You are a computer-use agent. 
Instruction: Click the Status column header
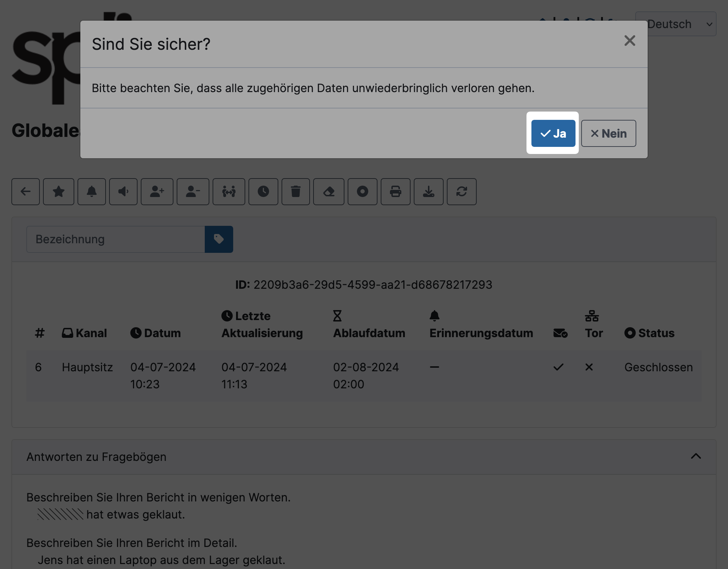(x=649, y=333)
